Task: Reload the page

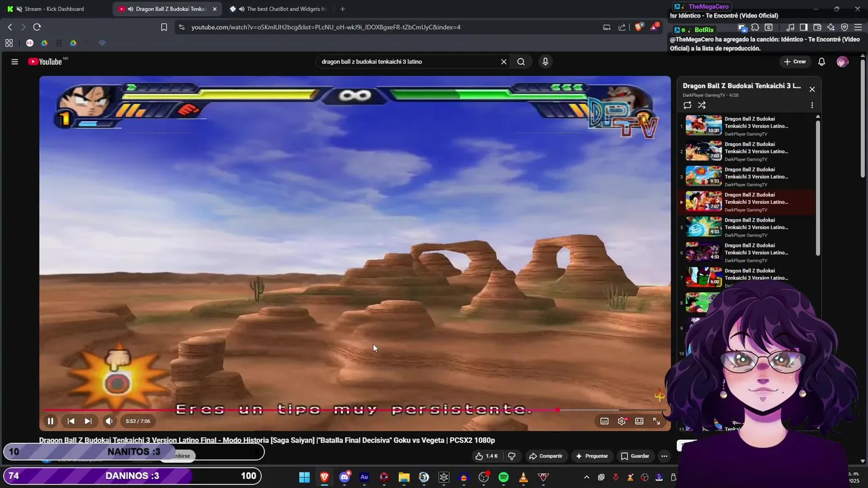Action: point(37,27)
